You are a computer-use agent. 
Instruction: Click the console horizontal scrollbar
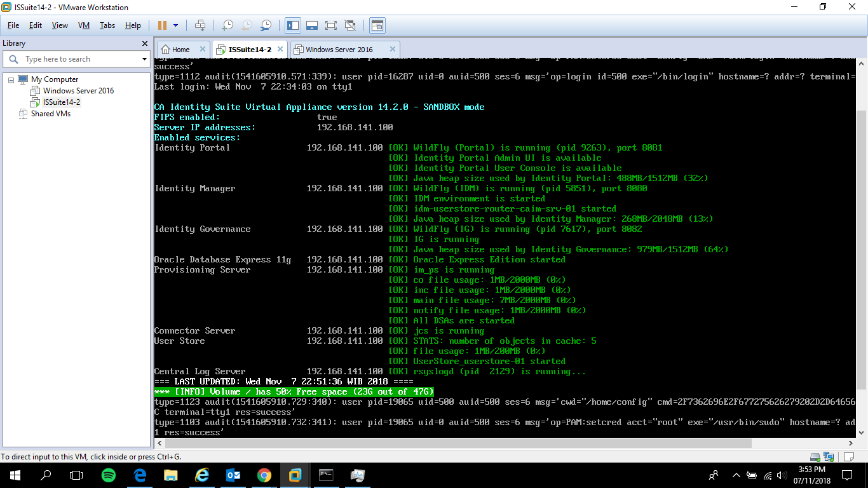[506, 443]
